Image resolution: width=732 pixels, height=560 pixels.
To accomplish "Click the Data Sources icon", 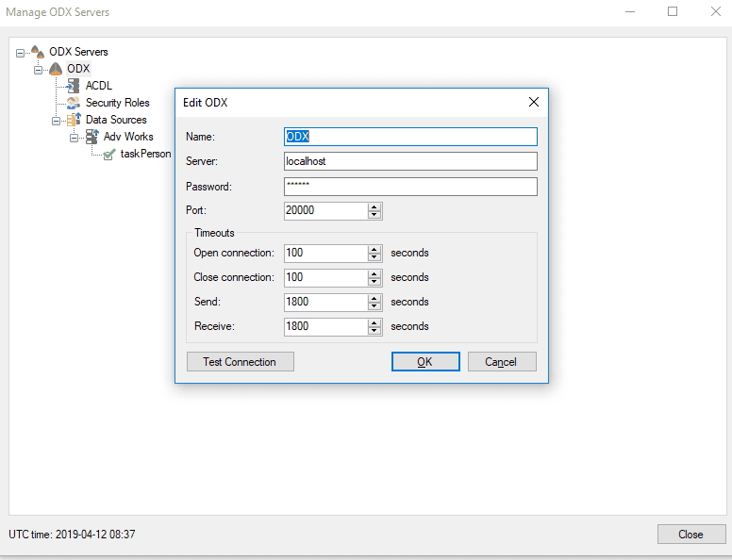I will click(x=74, y=120).
